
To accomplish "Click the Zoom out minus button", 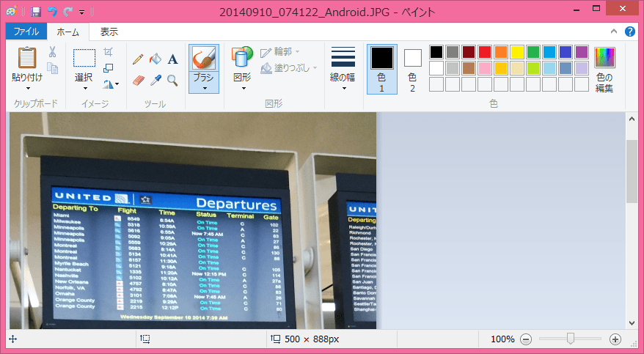I will [526, 339].
